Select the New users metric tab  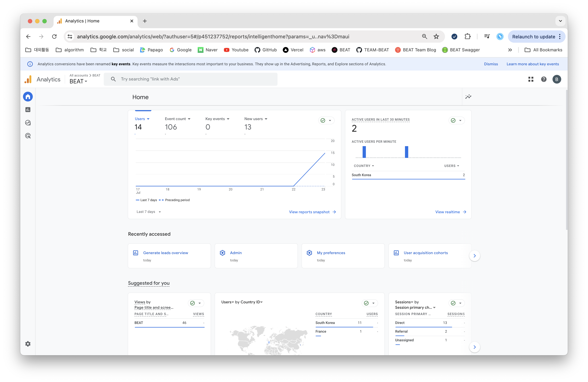[255, 119]
